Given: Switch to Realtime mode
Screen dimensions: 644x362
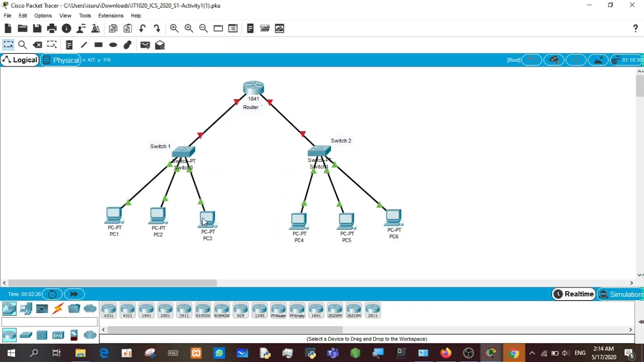Looking at the screenshot, I should click(574, 294).
